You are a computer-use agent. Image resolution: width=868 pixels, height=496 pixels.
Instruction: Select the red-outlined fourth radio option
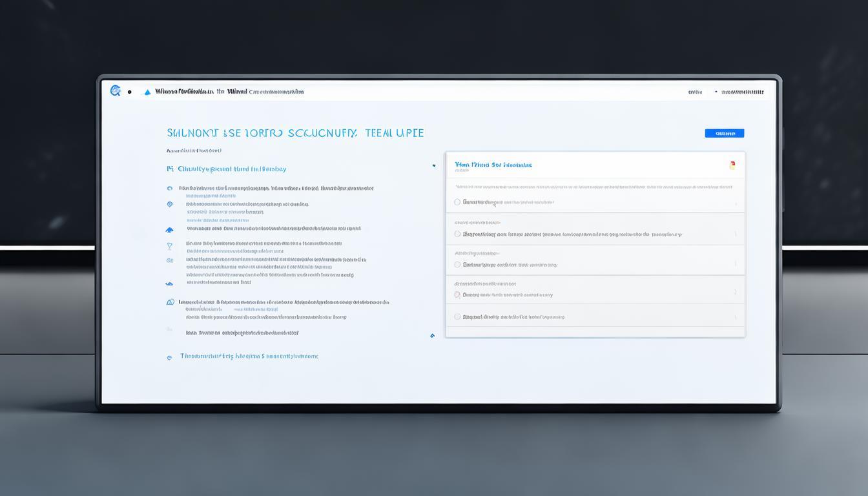point(457,294)
